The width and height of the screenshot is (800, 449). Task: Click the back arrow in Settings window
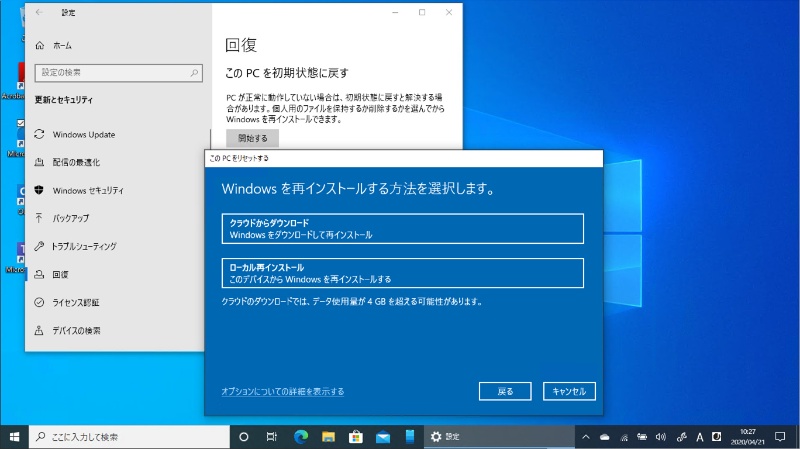point(39,12)
